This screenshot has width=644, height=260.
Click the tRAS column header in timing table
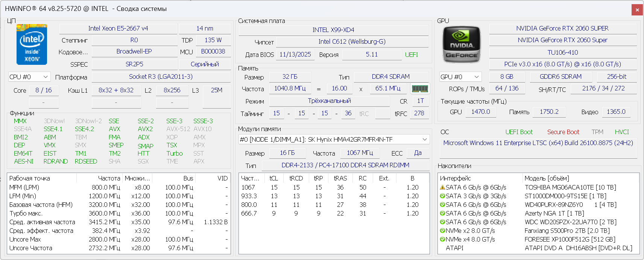(340, 178)
